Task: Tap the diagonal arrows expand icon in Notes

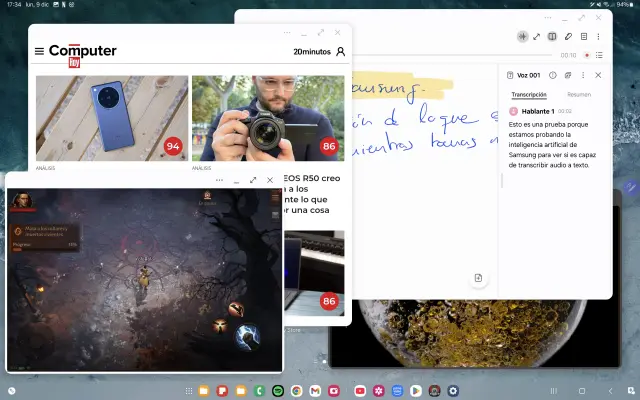Action: point(537,37)
